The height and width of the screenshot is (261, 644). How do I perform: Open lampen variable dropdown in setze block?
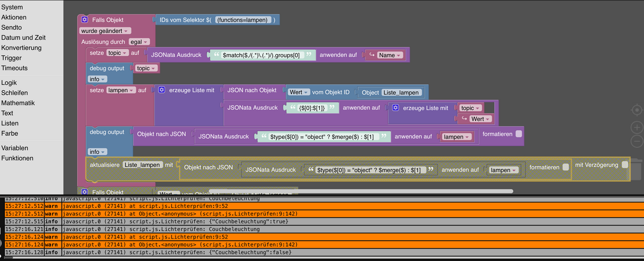pos(121,90)
